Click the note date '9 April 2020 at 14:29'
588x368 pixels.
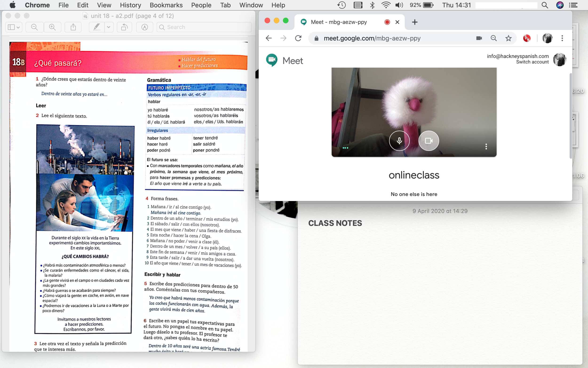pos(440,211)
